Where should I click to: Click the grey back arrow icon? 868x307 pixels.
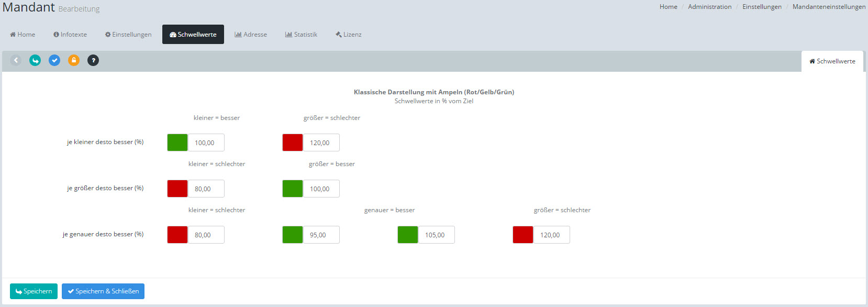(x=16, y=60)
